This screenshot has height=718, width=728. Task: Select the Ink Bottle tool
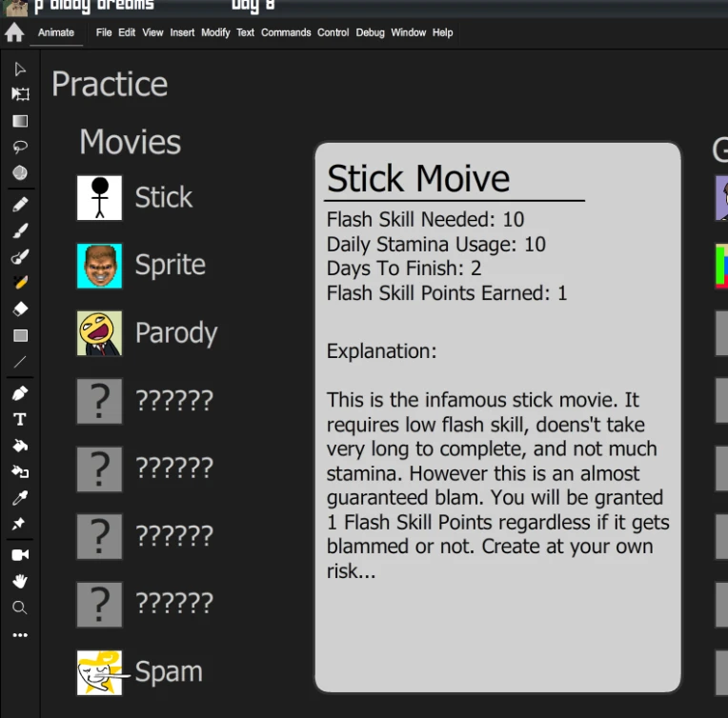pos(20,472)
